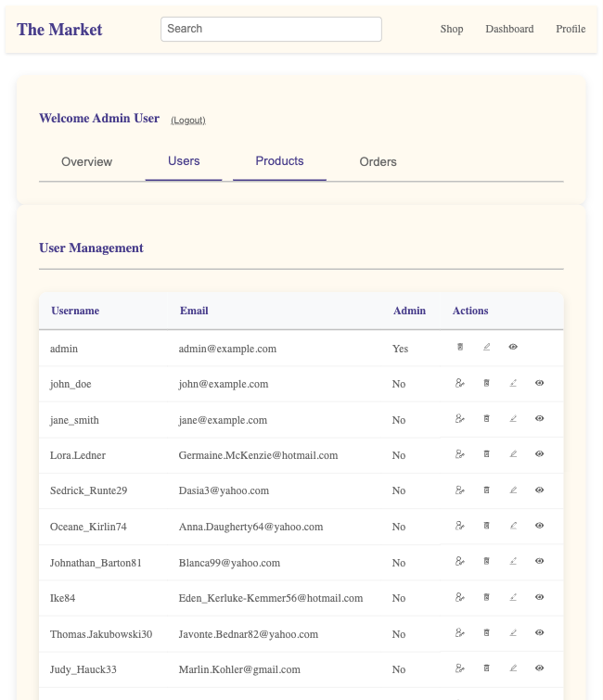This screenshot has height=700, width=603.
Task: Open the Profile navigation link
Action: coord(571,29)
